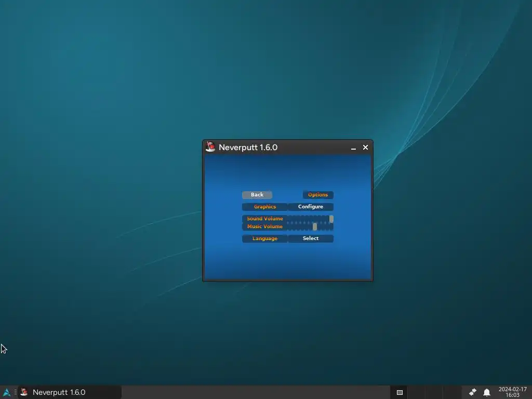Click the Music Volume label
Viewport: 532px width, 399px height.
point(264,227)
